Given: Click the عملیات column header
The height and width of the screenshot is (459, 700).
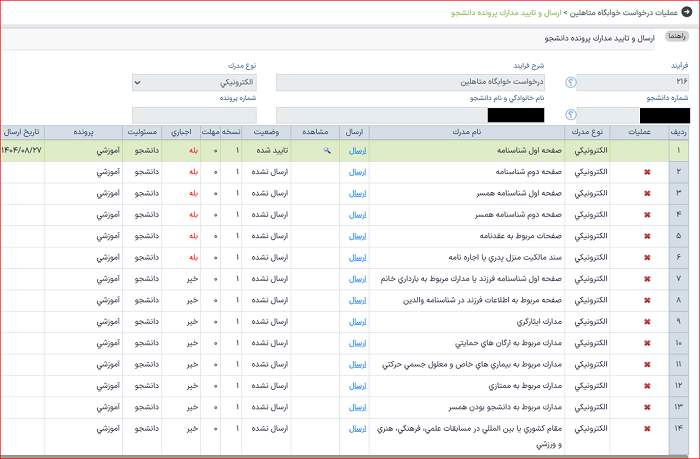Looking at the screenshot, I should click(639, 132).
